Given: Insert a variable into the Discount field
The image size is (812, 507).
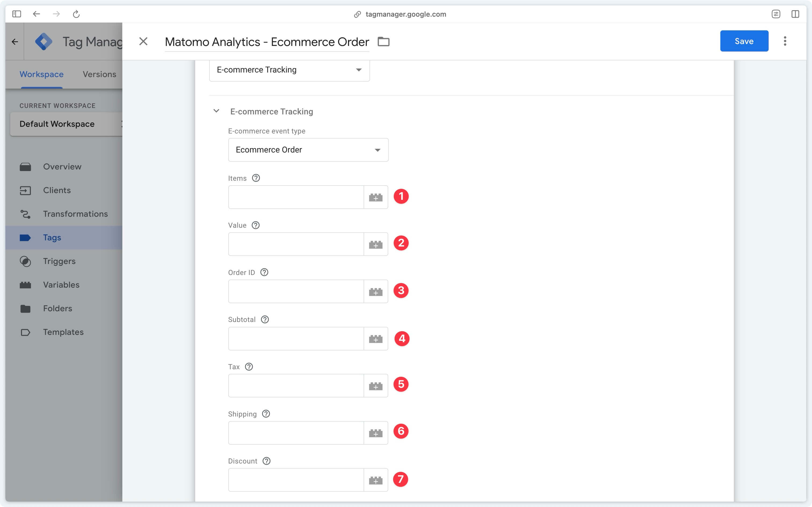Looking at the screenshot, I should tap(376, 480).
